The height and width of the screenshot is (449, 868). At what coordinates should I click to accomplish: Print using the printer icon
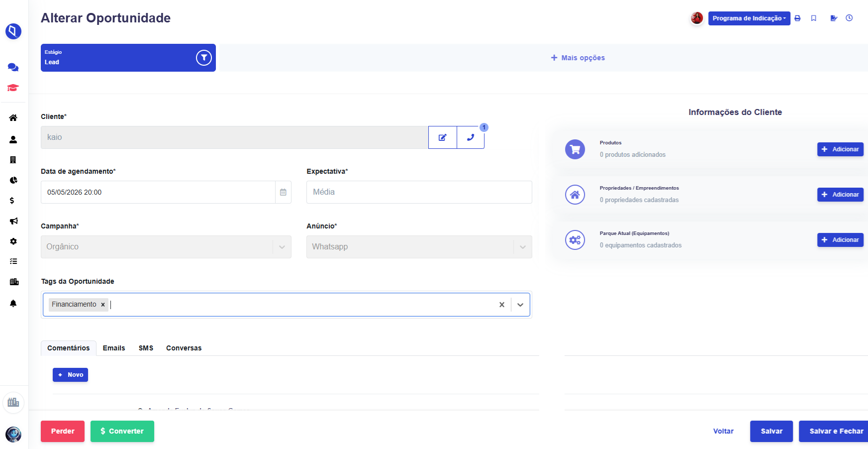797,18
